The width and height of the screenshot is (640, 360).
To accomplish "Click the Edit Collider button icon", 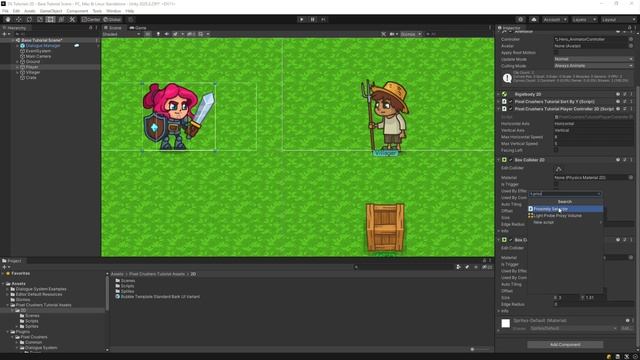I will point(558,169).
